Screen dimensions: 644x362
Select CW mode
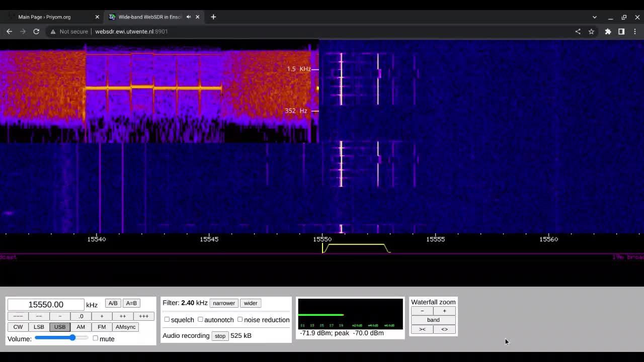coord(18,327)
